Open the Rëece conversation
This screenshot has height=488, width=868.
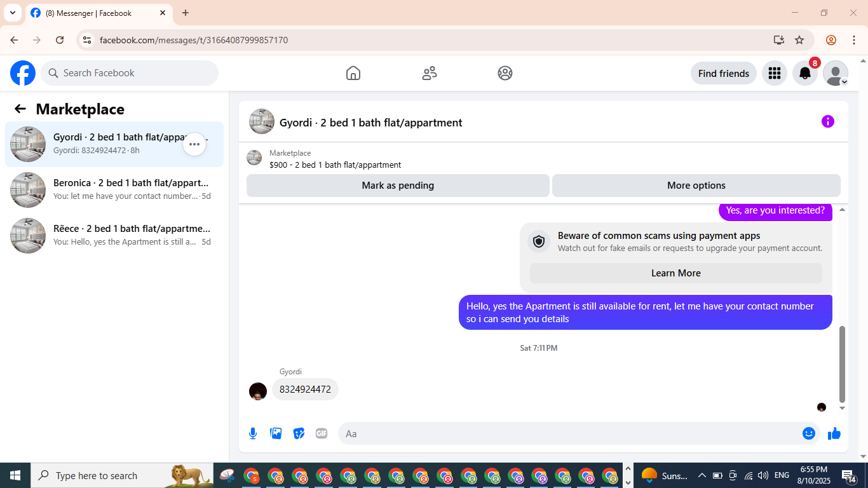pyautogui.click(x=114, y=236)
